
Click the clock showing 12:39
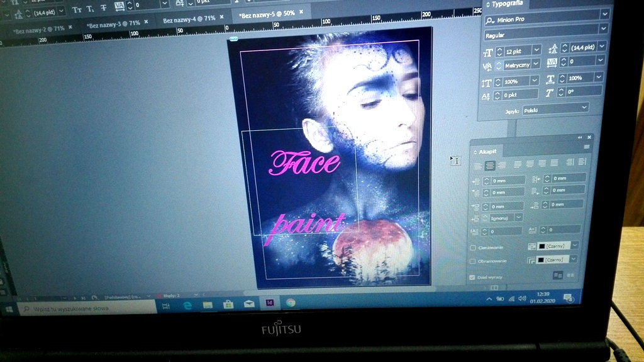tap(543, 294)
